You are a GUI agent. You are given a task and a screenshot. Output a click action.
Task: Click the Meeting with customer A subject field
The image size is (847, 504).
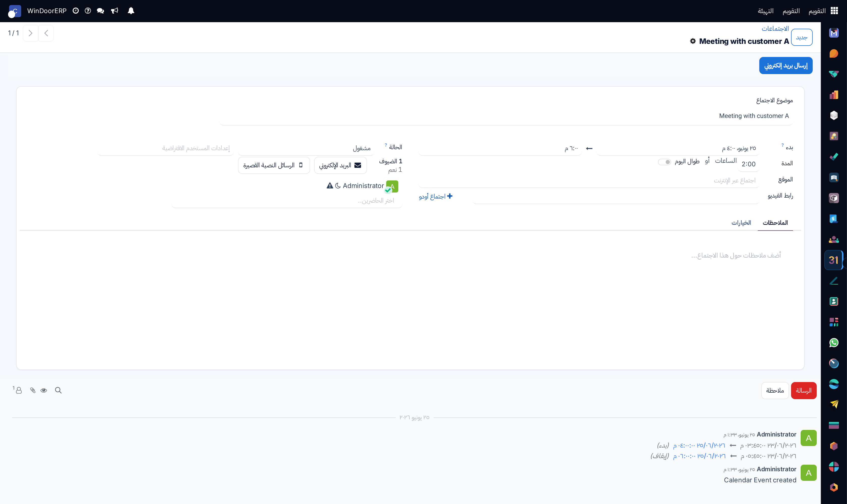(506, 116)
